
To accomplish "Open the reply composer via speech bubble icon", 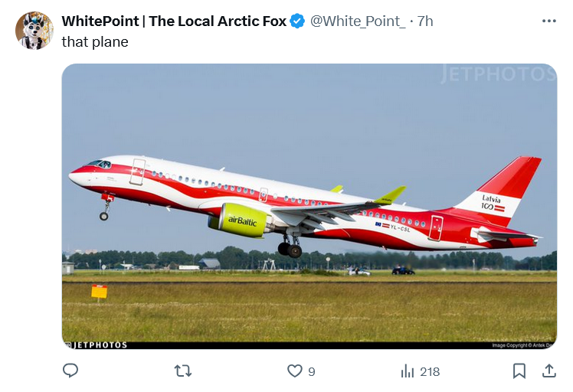I will click(70, 371).
